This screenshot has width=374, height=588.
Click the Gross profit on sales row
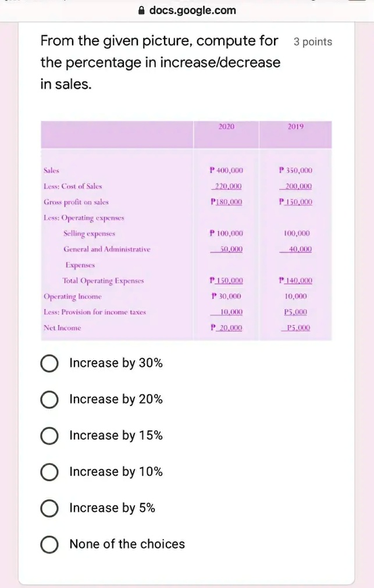187,202
